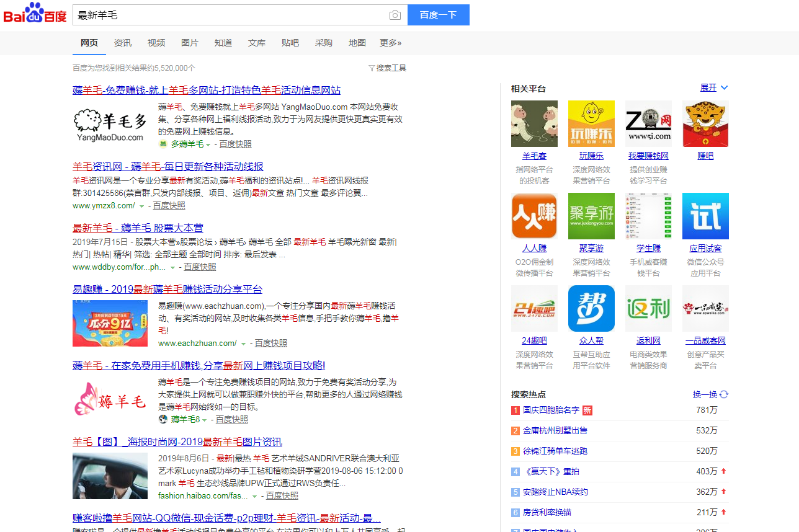Image resolution: width=799 pixels, height=532 pixels.
Task: Open result 最新羊毛 - 薅羊毛 股票大本营
Action: point(138,228)
